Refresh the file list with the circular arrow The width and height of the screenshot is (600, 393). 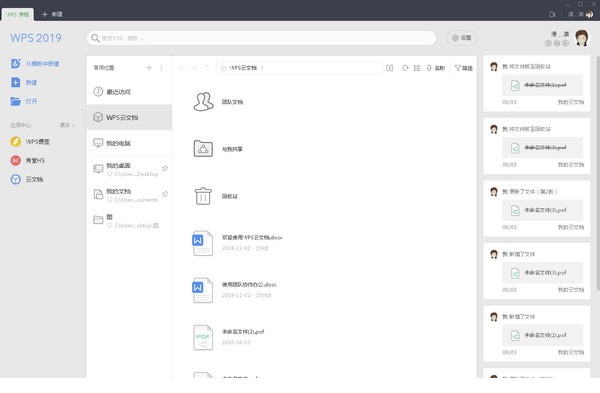pos(405,68)
